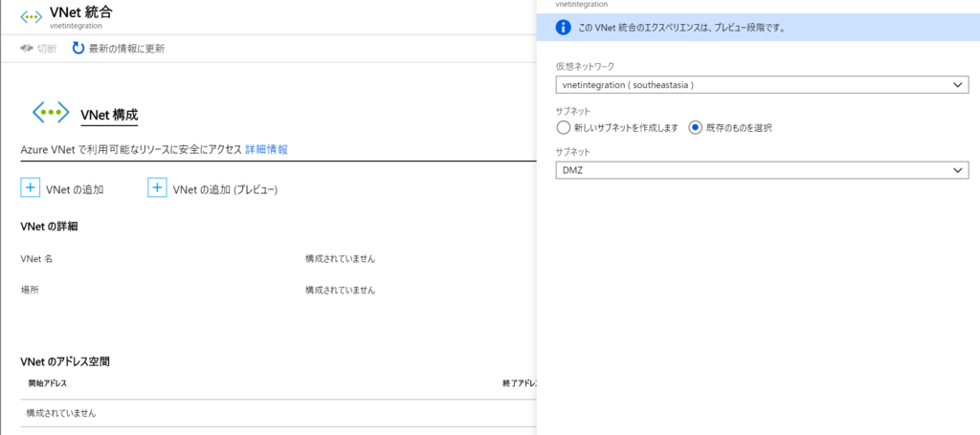Refresh with 最新の情報に更新 button
This screenshot has width=980, height=435.
[x=119, y=49]
